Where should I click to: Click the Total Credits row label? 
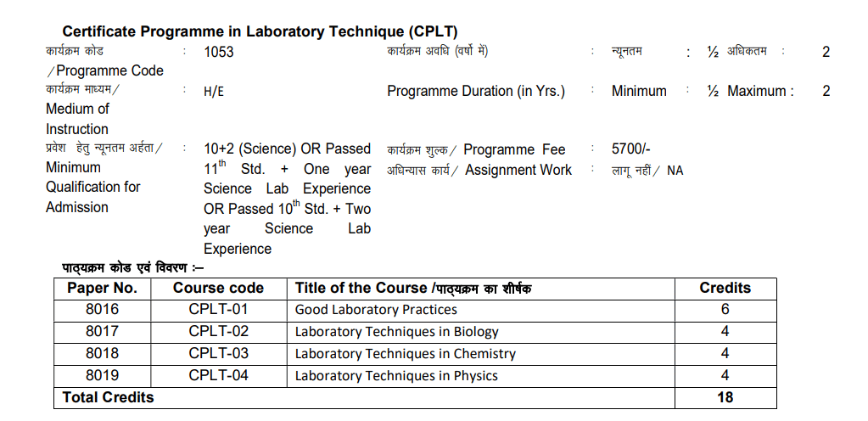109,397
